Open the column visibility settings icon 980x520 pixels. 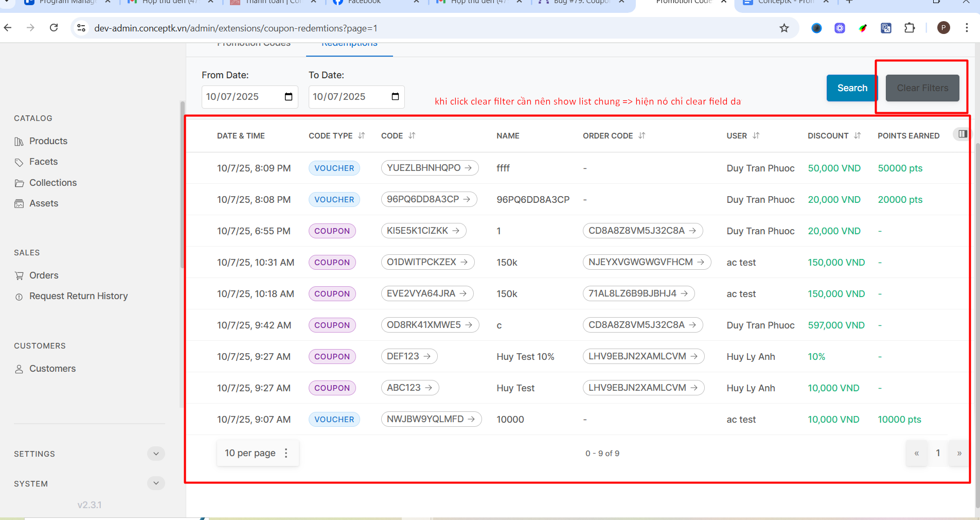pyautogui.click(x=962, y=134)
